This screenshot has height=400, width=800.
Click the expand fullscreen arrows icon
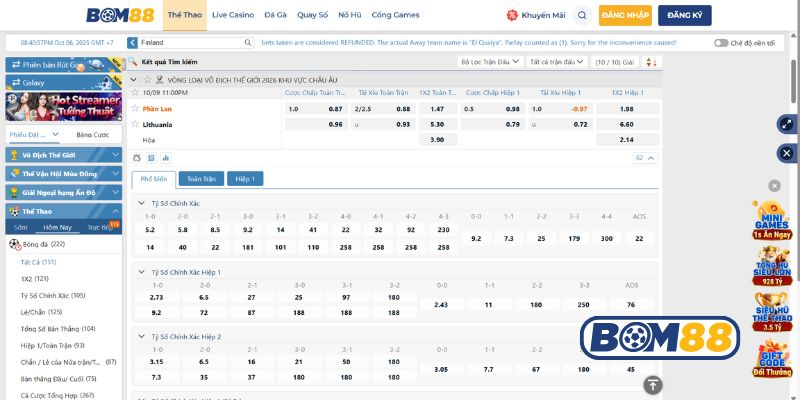click(785, 125)
